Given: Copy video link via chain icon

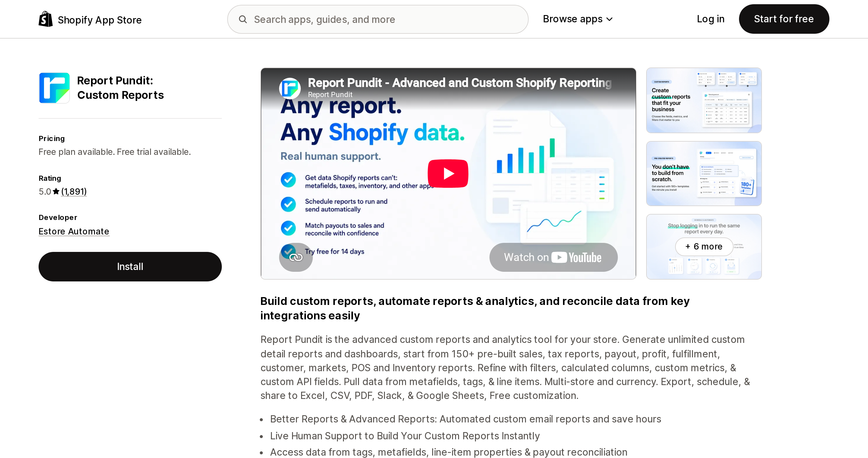Looking at the screenshot, I should (296, 257).
